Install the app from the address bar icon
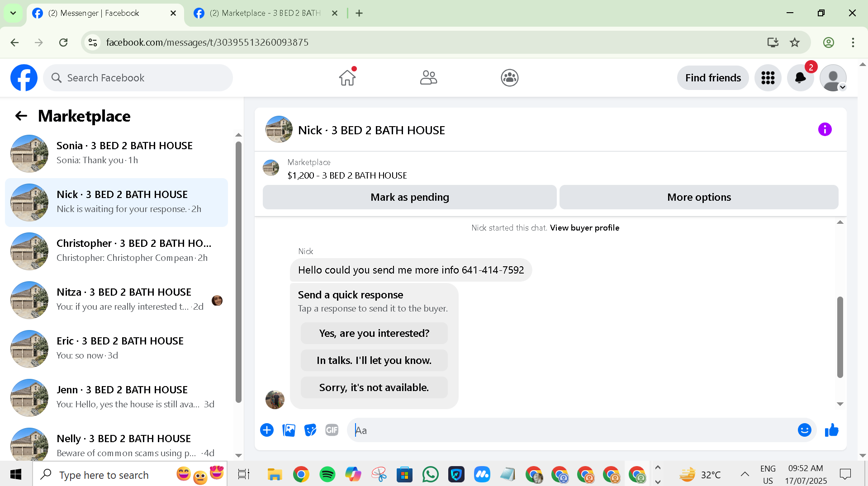This screenshot has height=486, width=868. coord(773,42)
